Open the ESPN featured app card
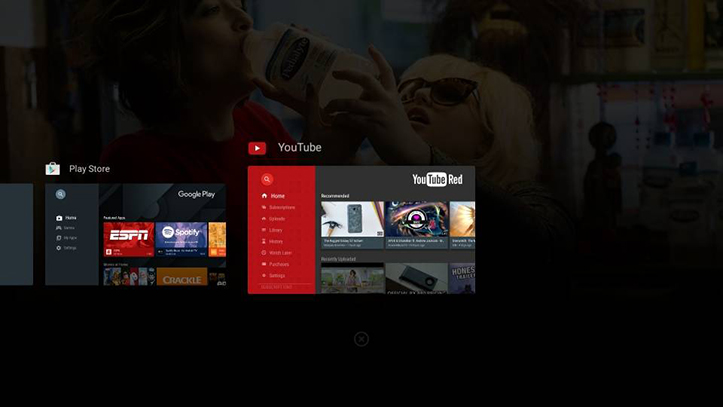Viewport: 723px width, 407px height. coord(129,239)
